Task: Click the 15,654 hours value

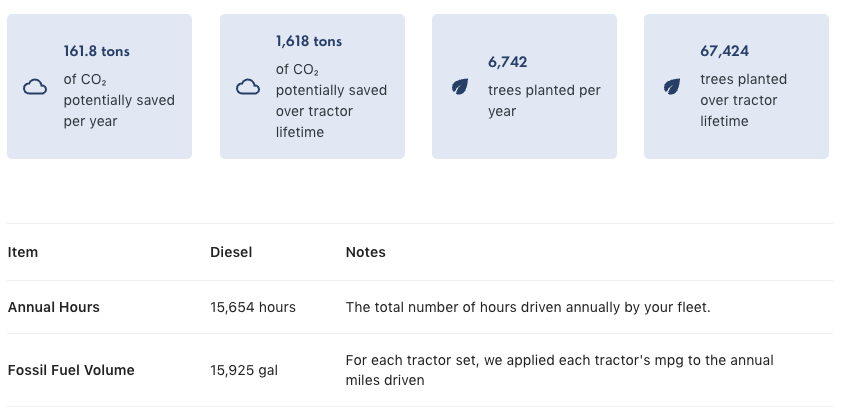Action: point(253,307)
